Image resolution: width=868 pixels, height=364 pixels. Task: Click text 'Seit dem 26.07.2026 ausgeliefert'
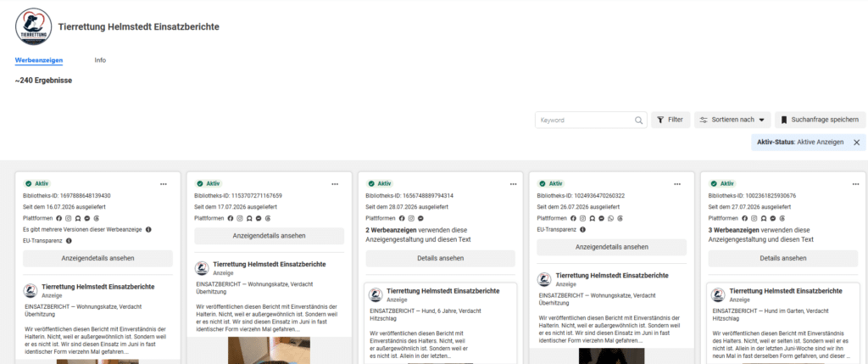coord(578,207)
